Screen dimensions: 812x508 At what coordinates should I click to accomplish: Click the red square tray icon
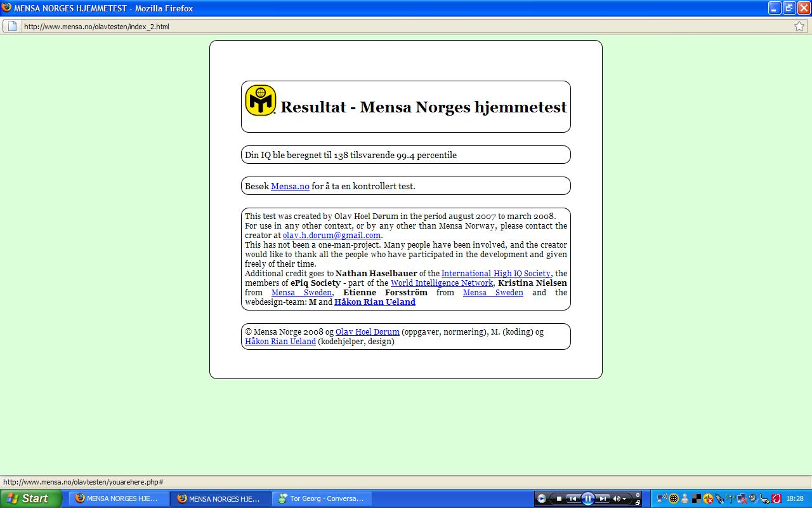775,498
